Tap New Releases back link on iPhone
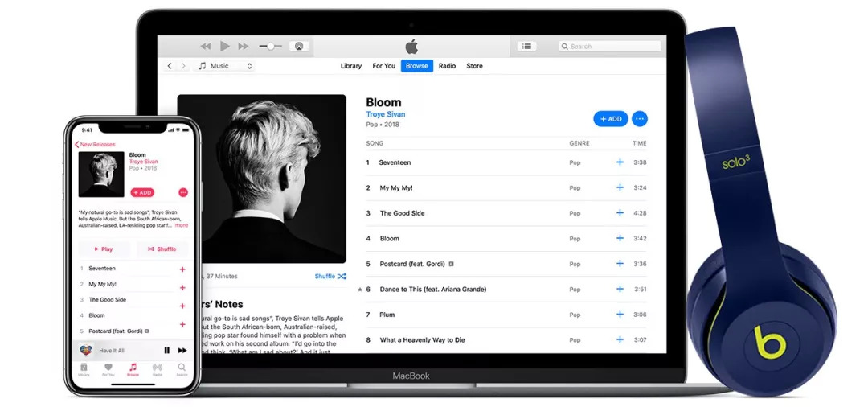Screen dimensions: 868x407 pos(95,145)
